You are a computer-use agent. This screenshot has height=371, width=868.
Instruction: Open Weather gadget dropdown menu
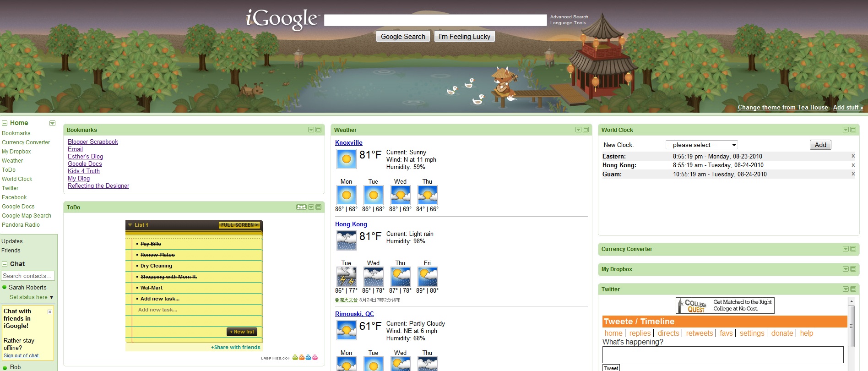pos(578,130)
